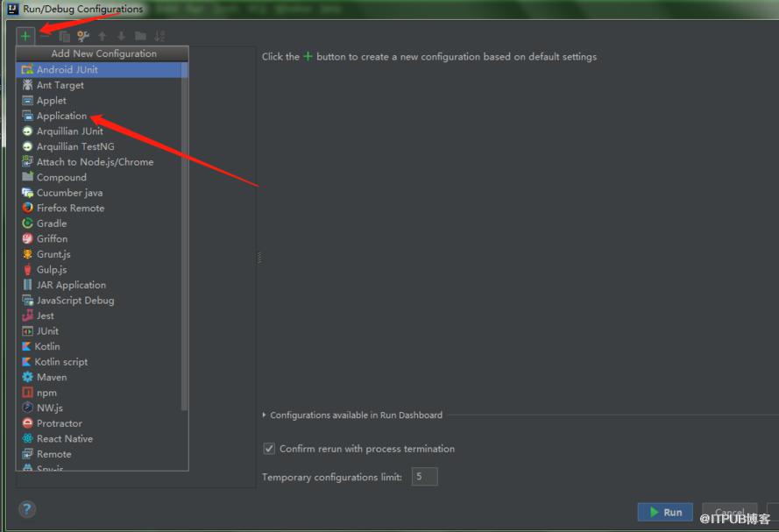Choose JavaScript Debug entry

(x=102, y=301)
